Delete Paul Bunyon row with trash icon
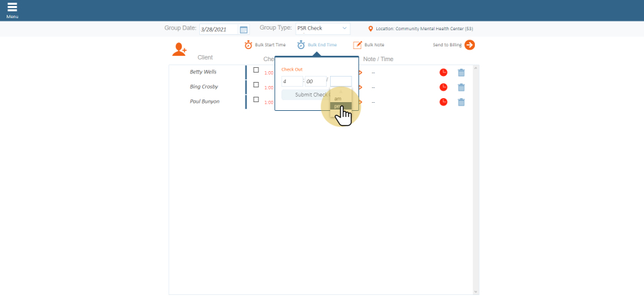 [x=461, y=102]
